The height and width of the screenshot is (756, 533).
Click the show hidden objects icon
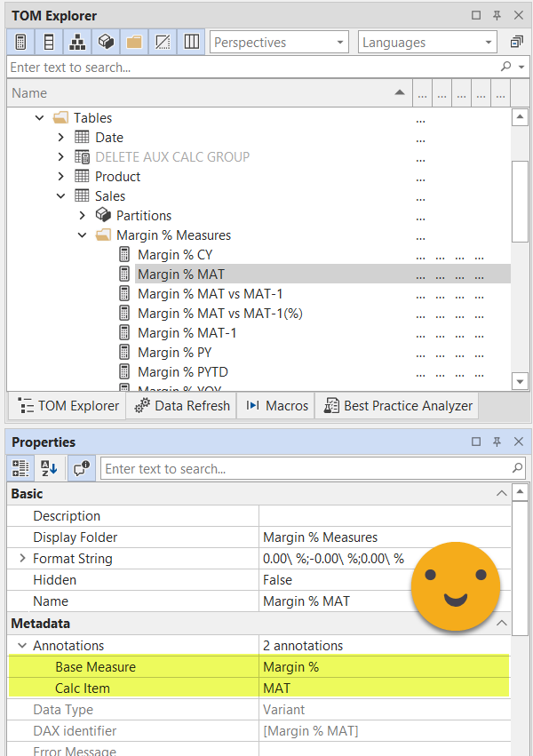163,42
